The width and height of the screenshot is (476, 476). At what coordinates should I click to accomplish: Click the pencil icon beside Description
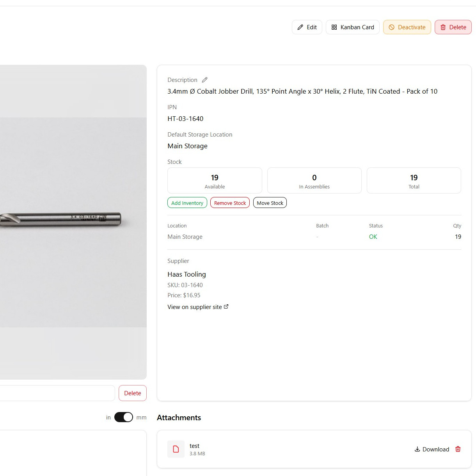point(205,80)
